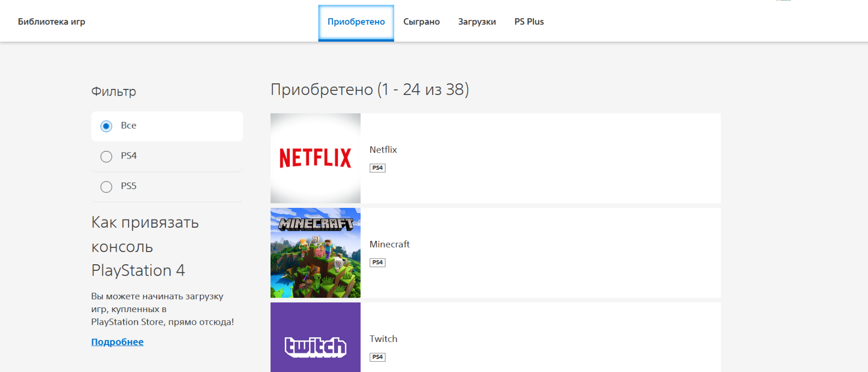Click the 'Приобретено (1 - 24 из 38)' heading

[x=369, y=89]
